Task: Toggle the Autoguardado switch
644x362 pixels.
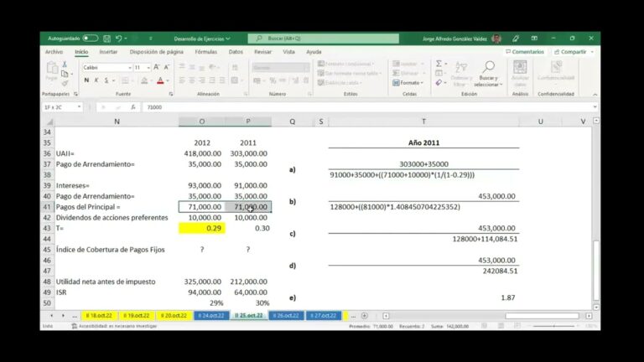Action: coord(90,39)
